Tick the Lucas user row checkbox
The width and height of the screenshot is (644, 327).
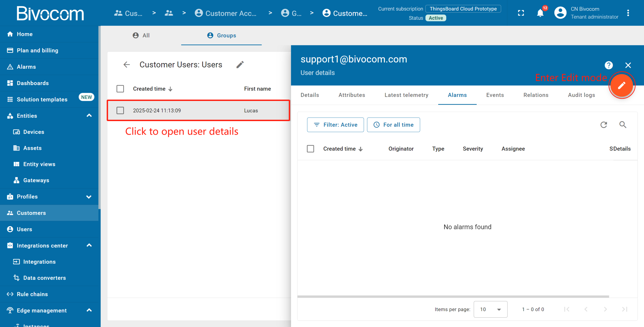pos(120,111)
